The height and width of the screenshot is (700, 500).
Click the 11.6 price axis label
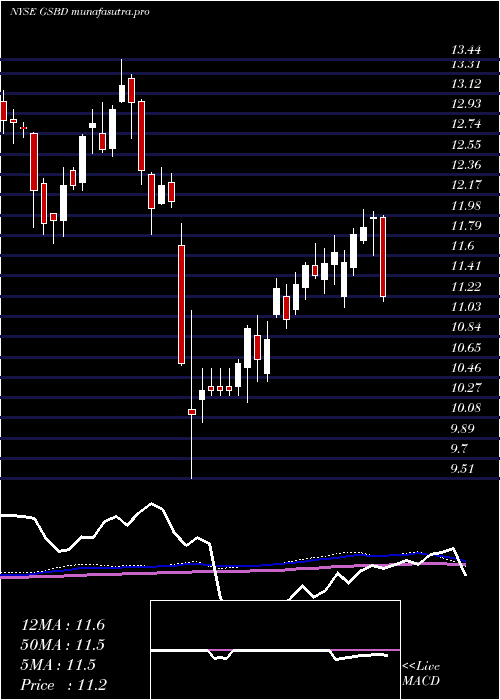pos(462,246)
